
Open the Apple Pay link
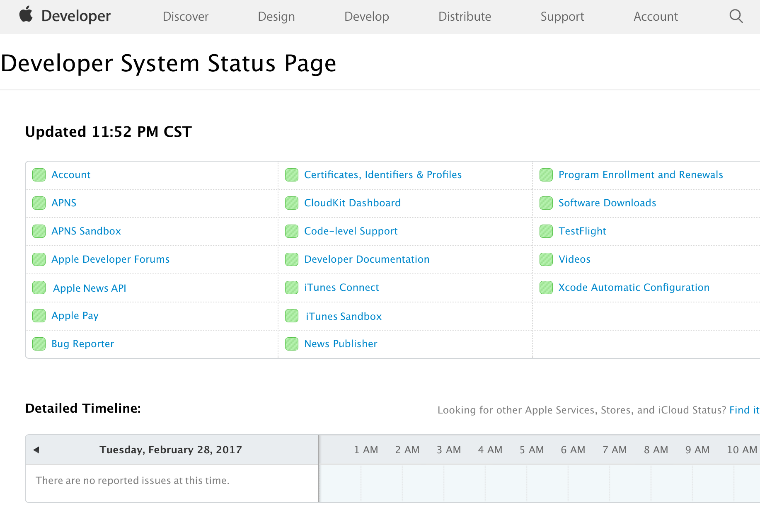75,316
